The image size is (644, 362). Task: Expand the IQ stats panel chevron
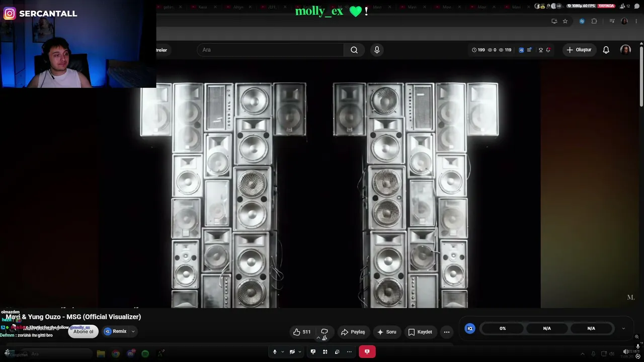pos(623,328)
